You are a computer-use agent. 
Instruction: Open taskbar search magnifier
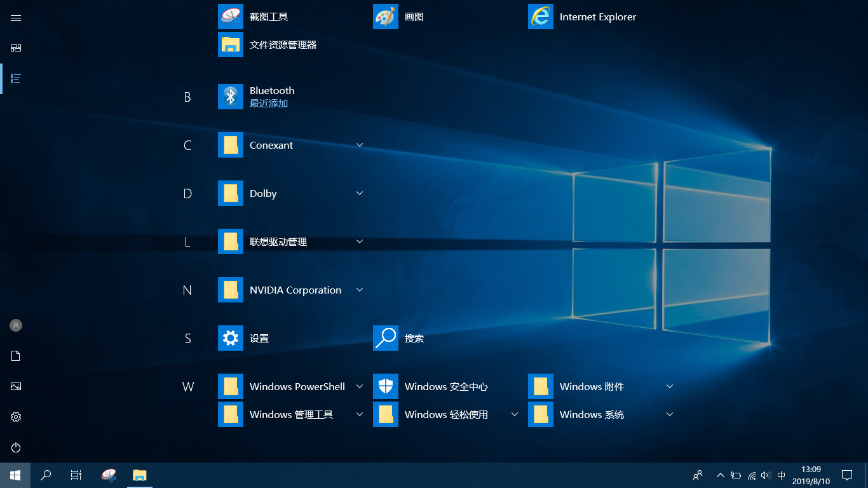coord(46,475)
